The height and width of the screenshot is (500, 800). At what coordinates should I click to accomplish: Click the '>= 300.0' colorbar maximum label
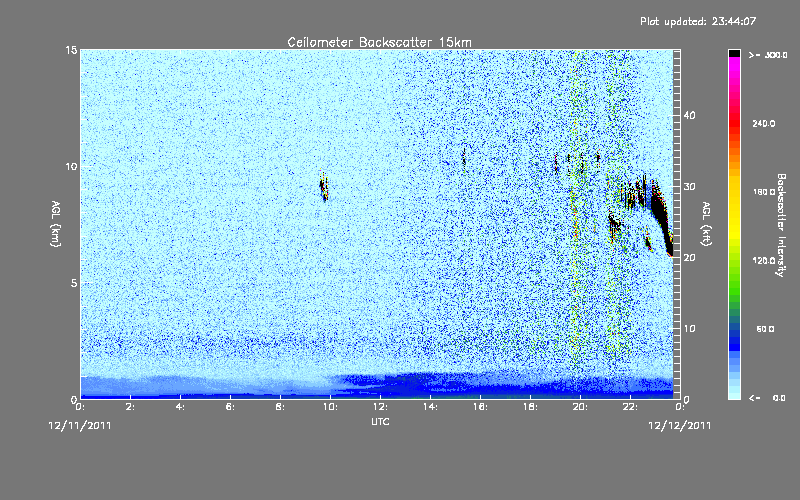coord(768,55)
